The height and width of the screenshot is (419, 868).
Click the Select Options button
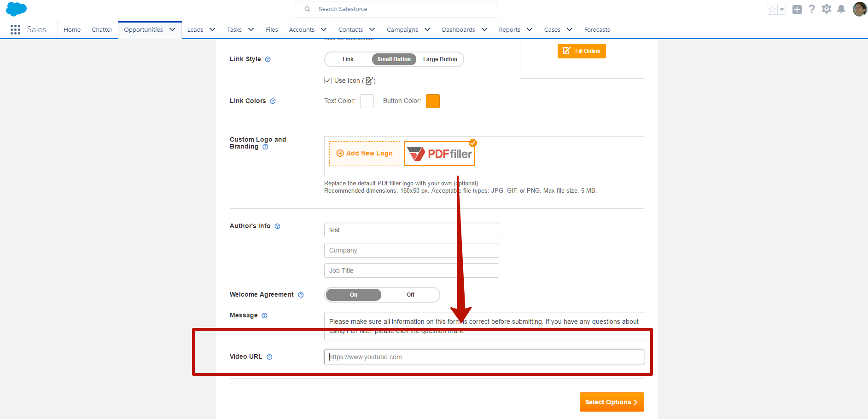(612, 402)
